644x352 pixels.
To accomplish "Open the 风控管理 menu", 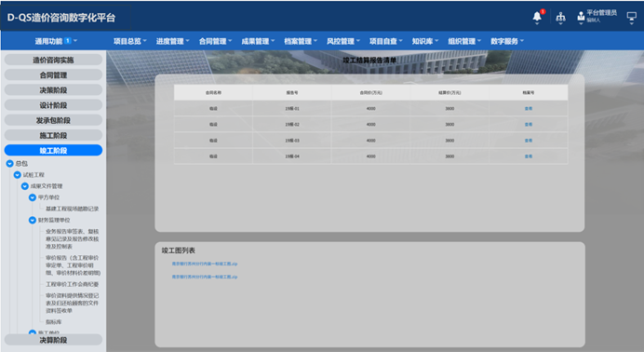I will pos(343,41).
